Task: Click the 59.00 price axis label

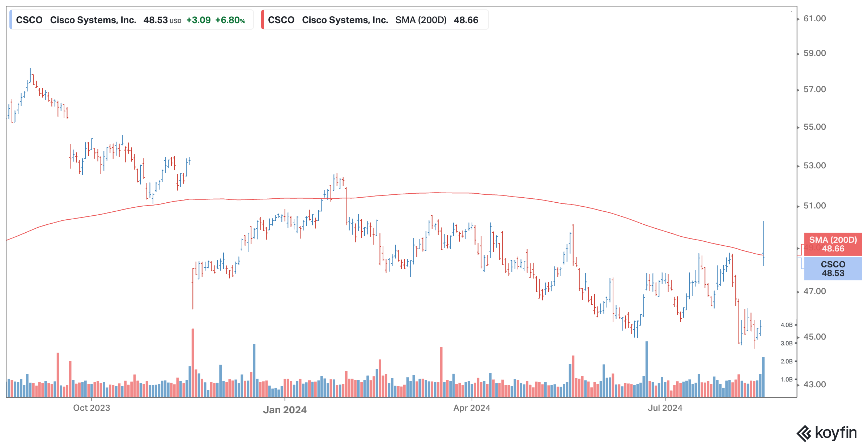Action: point(814,53)
